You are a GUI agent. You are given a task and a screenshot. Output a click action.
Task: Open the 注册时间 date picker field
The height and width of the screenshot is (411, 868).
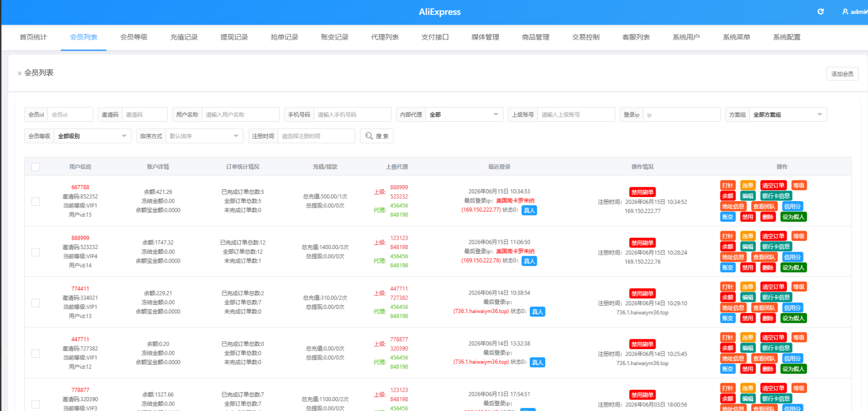click(x=316, y=136)
